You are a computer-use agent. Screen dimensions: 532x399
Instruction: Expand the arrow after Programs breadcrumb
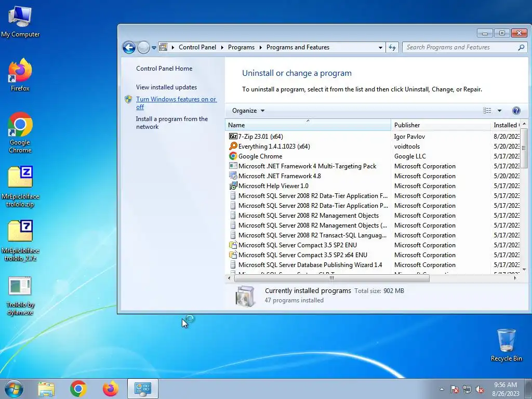[x=261, y=47]
